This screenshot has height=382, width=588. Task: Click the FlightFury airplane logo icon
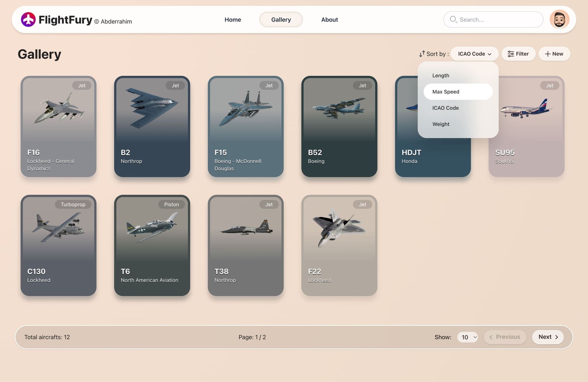pos(28,19)
